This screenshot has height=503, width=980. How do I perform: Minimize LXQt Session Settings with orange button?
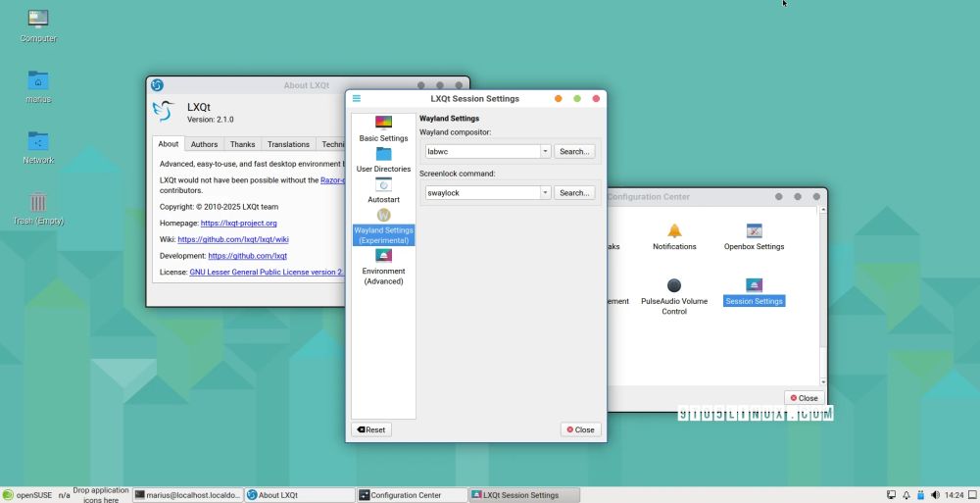click(559, 98)
